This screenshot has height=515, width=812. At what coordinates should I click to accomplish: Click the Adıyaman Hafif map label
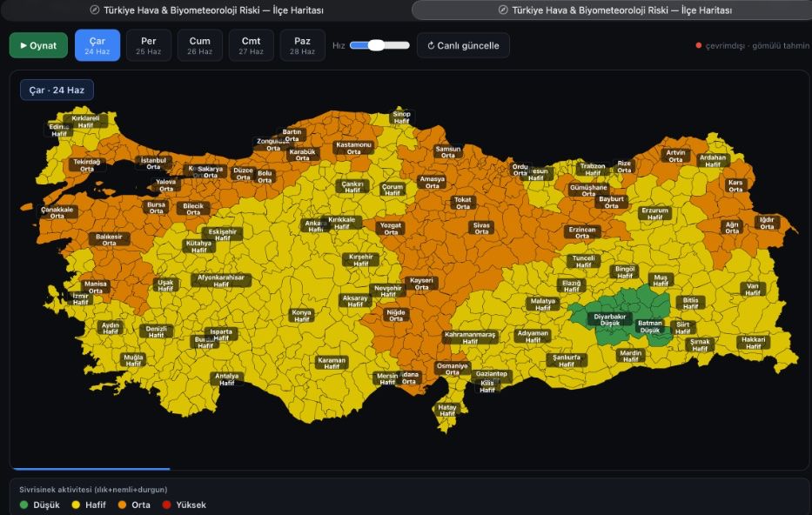click(533, 337)
